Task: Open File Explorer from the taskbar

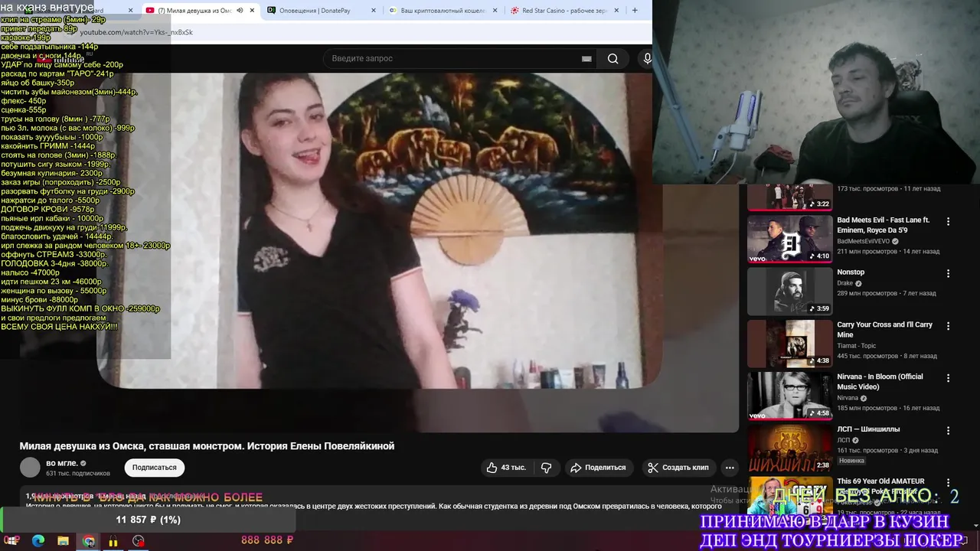Action: tap(64, 541)
